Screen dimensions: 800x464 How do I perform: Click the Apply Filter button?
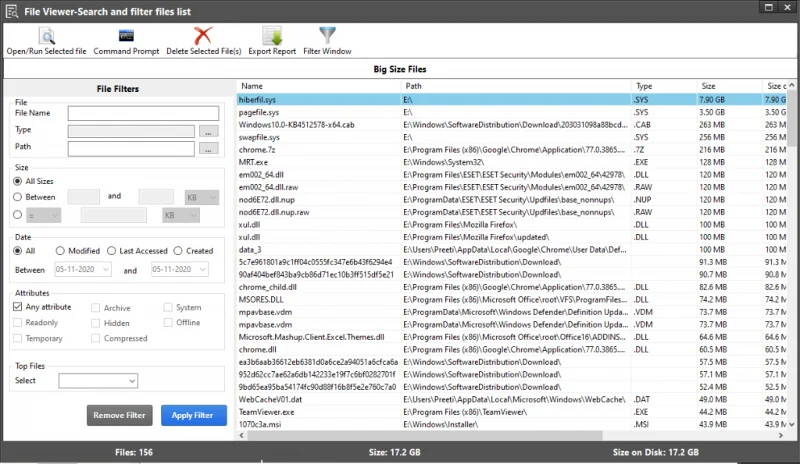193,416
